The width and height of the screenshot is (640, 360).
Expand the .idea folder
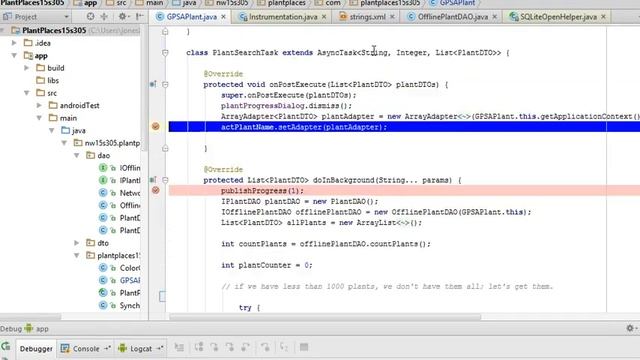(x=14, y=42)
